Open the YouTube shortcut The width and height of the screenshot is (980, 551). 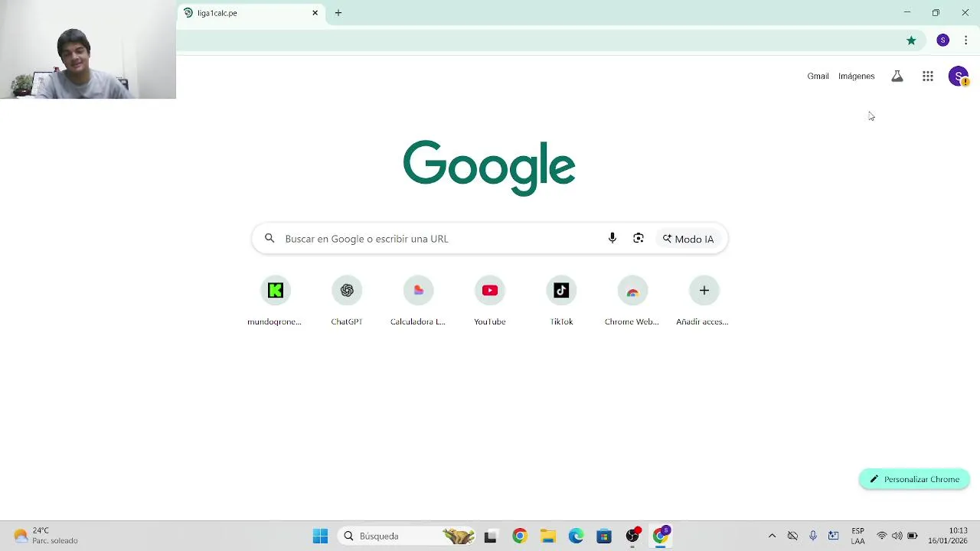[490, 301]
